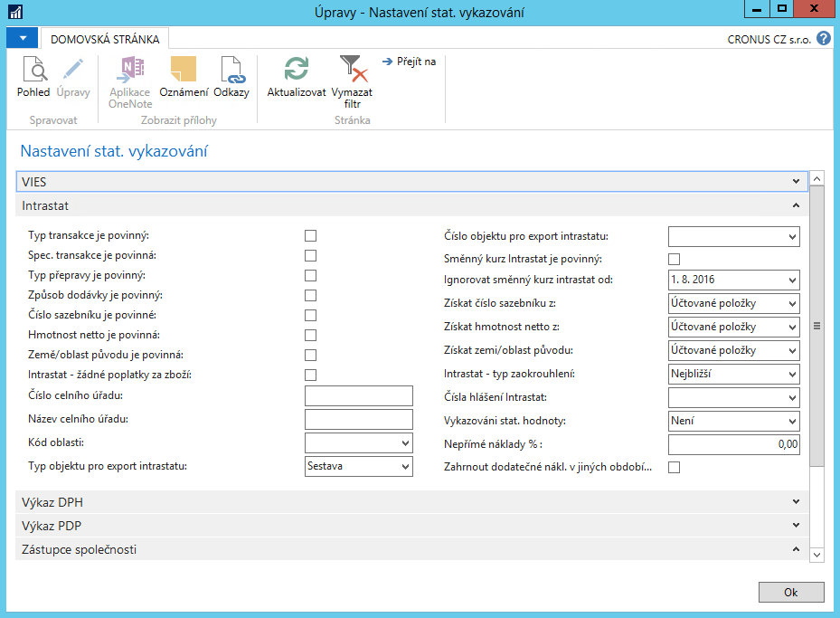Image resolution: width=840 pixels, height=618 pixels.
Task: Minimize the window
Action: pos(757,8)
